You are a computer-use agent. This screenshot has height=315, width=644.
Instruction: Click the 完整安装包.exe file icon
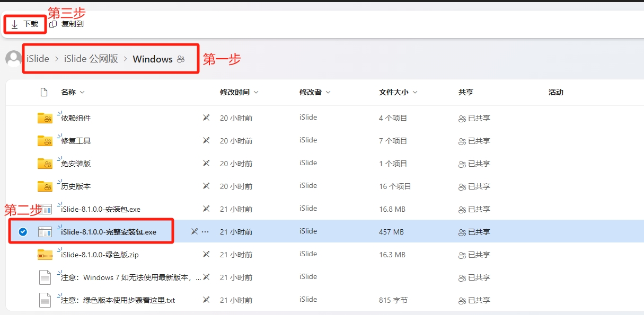click(45, 232)
